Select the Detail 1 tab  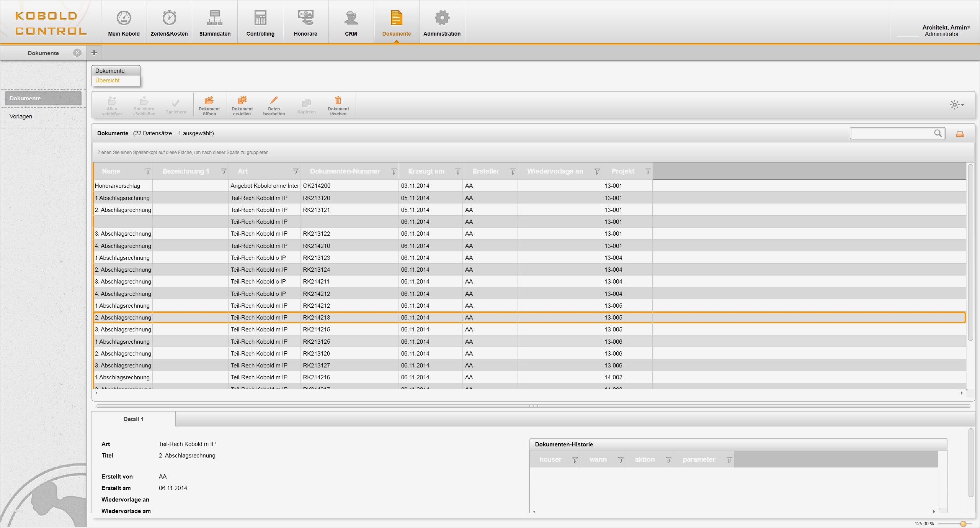[x=133, y=419]
